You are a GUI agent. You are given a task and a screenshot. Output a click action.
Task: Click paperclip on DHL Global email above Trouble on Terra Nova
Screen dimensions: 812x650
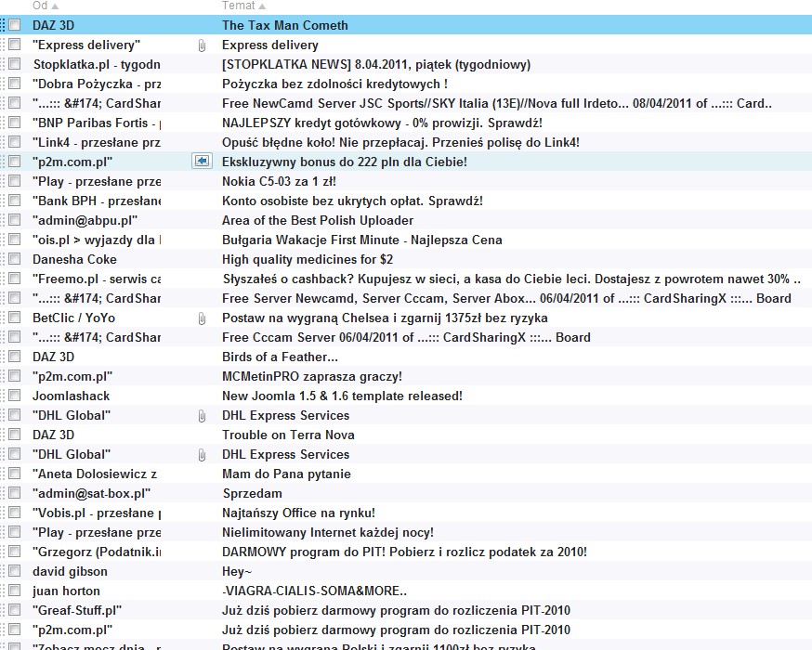(x=202, y=416)
